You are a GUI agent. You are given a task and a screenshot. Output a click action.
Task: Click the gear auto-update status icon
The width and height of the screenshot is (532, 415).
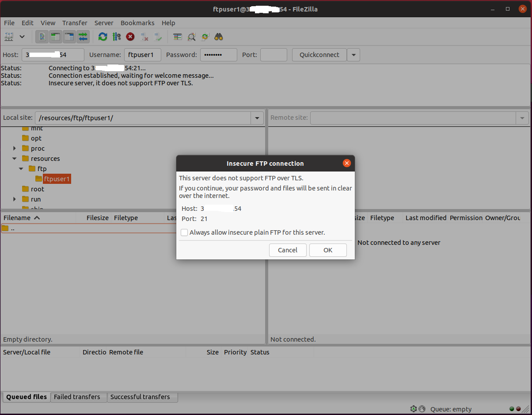tap(414, 409)
